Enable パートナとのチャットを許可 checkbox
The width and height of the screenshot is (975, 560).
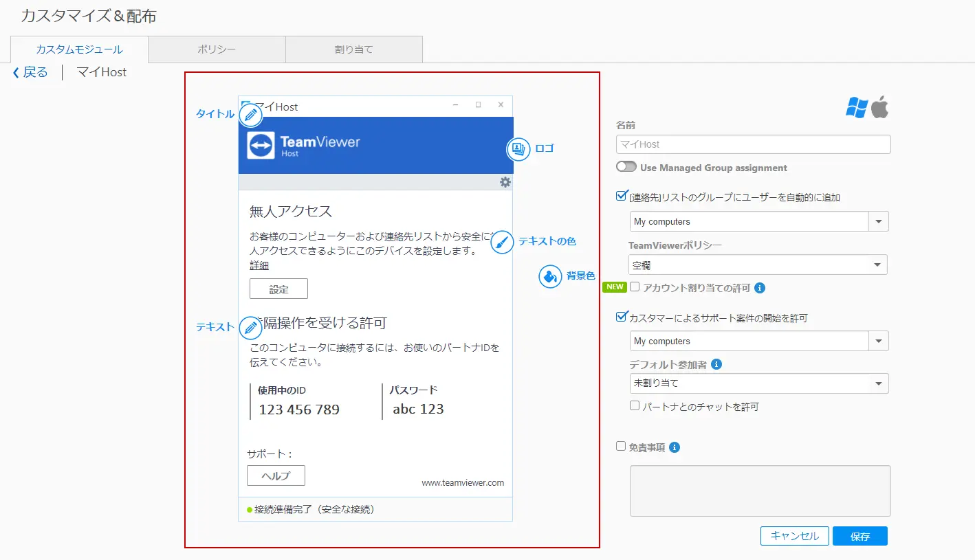coord(635,405)
